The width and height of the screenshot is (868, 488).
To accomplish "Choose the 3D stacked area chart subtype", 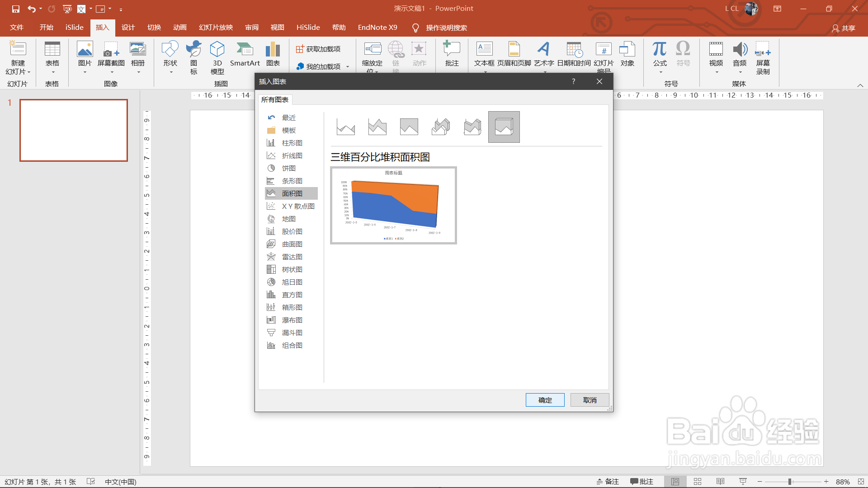I will point(472,127).
